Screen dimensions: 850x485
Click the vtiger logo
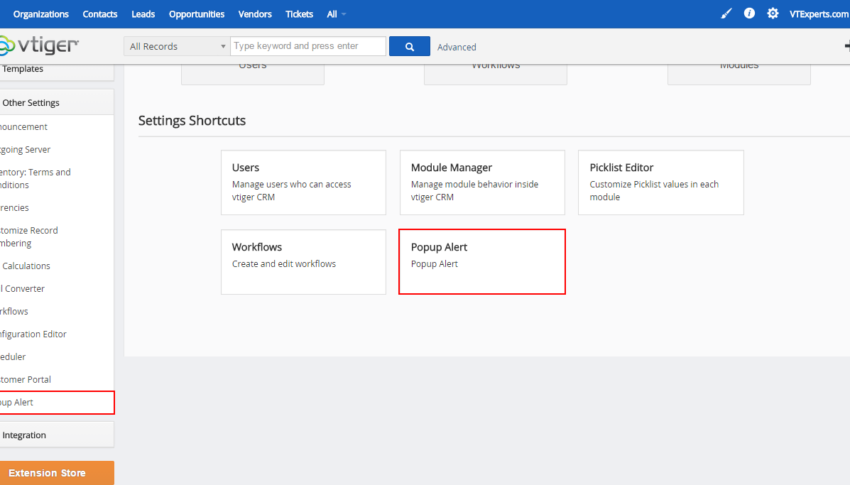[39, 45]
